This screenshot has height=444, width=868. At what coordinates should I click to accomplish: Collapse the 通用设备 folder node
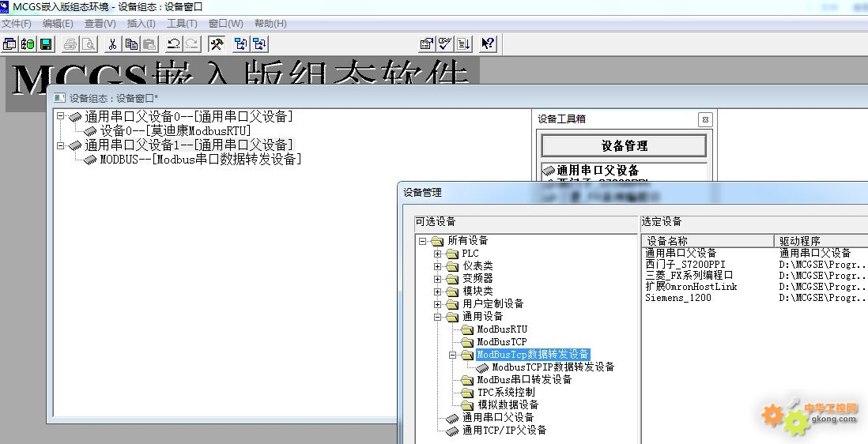(x=437, y=317)
